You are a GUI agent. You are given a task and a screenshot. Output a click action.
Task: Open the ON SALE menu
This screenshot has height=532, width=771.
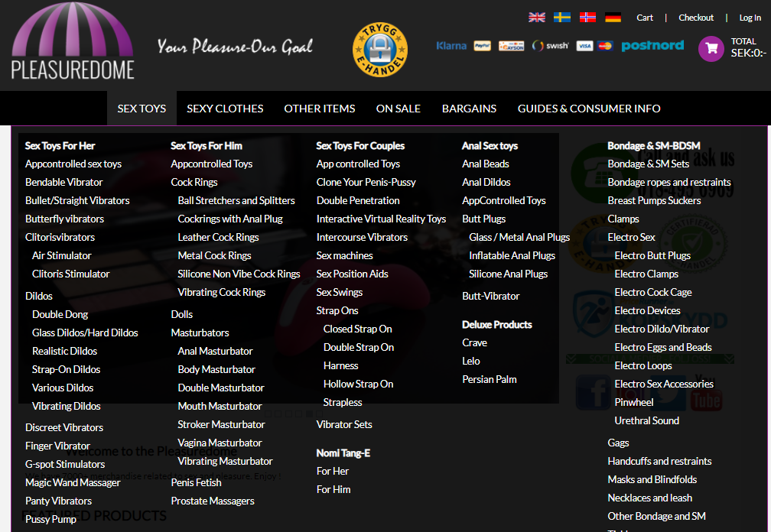coord(399,108)
